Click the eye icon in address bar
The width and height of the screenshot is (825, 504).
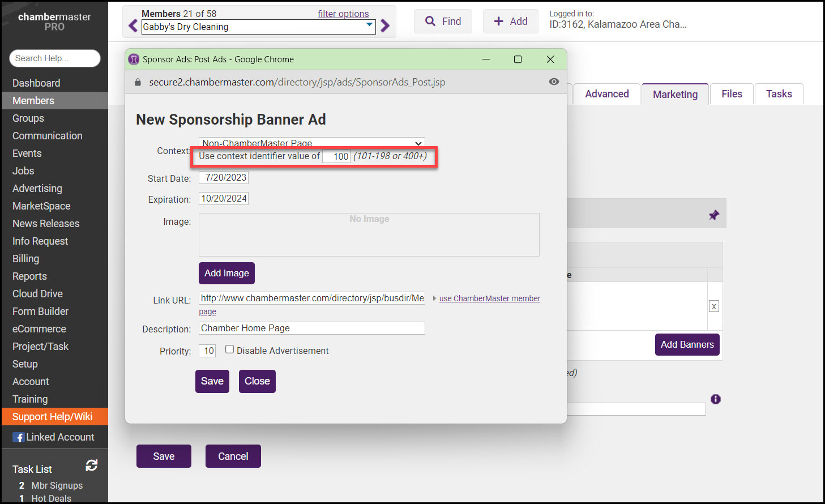click(x=554, y=82)
